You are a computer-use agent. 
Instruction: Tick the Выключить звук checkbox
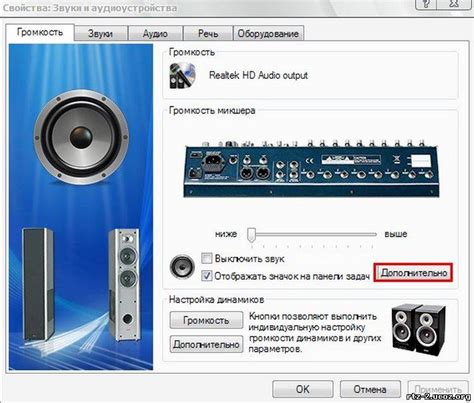pyautogui.click(x=207, y=258)
